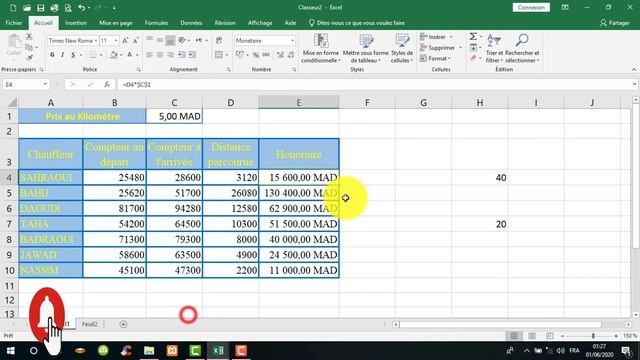Screen dimensions: 640x360
Task: Click the font color A swatch
Action: tap(129, 55)
